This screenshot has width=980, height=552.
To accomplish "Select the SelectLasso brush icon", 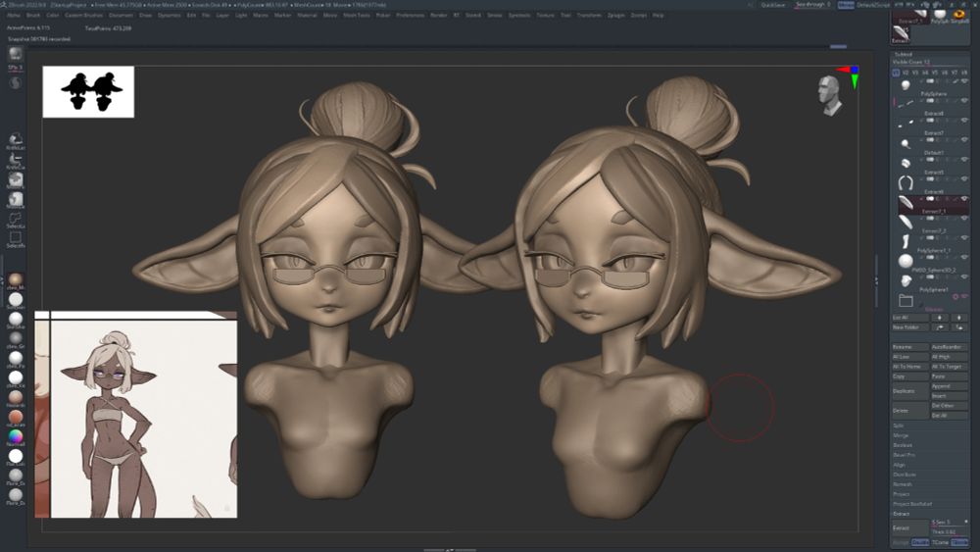I will (x=15, y=219).
